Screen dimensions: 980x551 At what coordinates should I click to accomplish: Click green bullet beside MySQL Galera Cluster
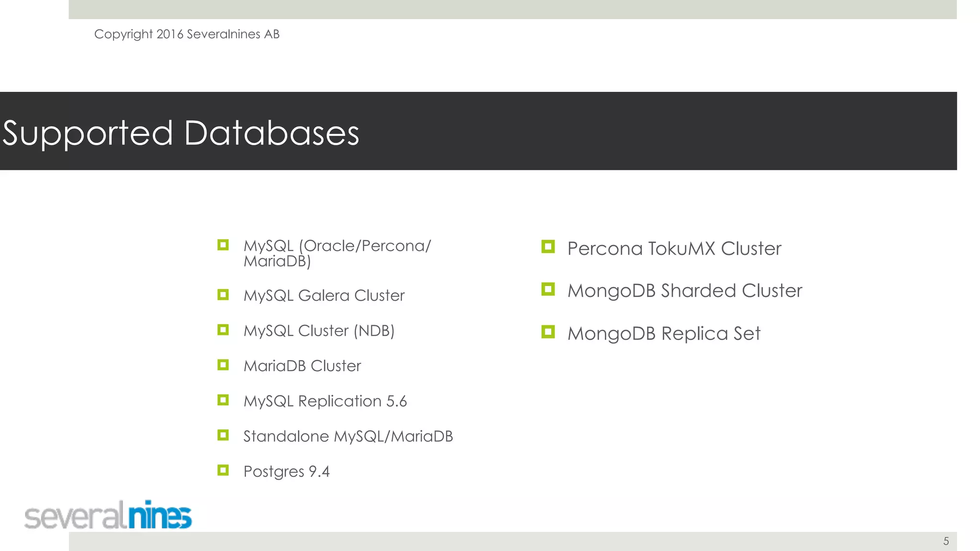point(223,295)
